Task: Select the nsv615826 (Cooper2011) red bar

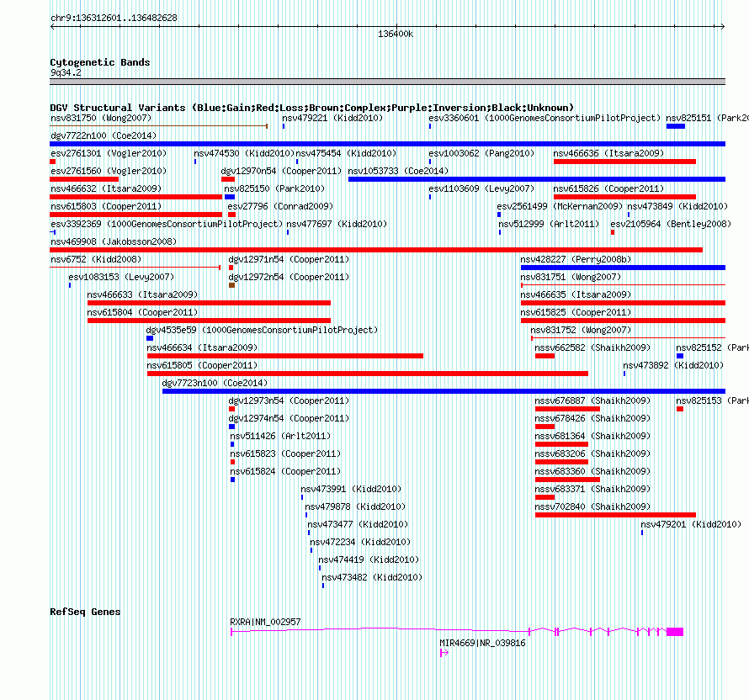Action: pos(624,197)
